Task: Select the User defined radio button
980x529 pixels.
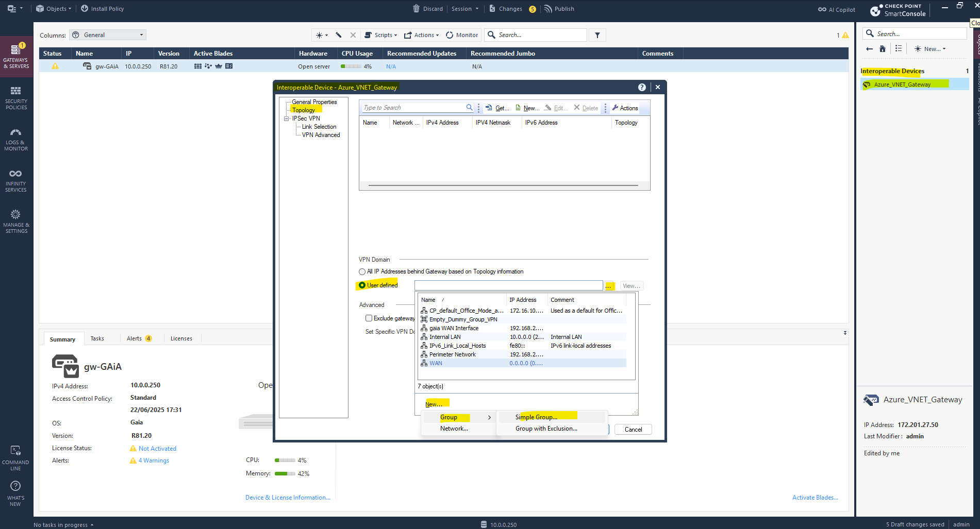Action: [362, 285]
